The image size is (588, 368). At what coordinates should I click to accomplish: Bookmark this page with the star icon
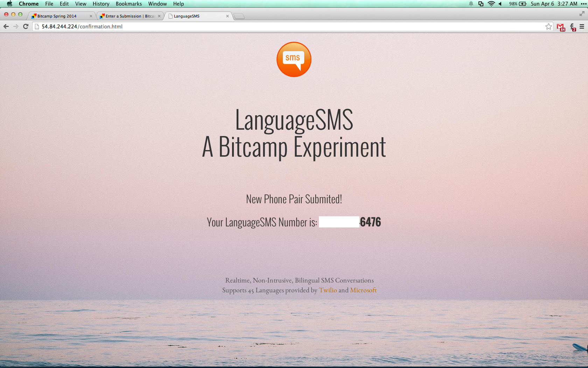548,27
